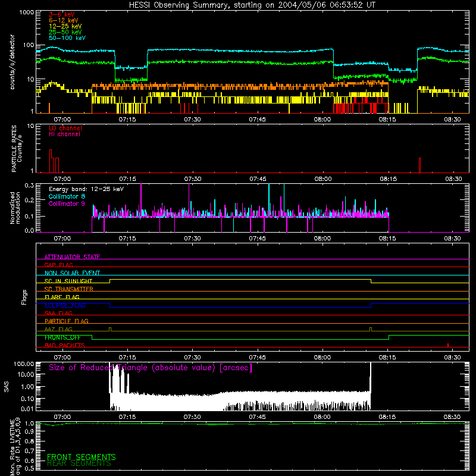Click the FLARE FLAG label
Viewport: 476px width, 476px height.
(x=62, y=297)
